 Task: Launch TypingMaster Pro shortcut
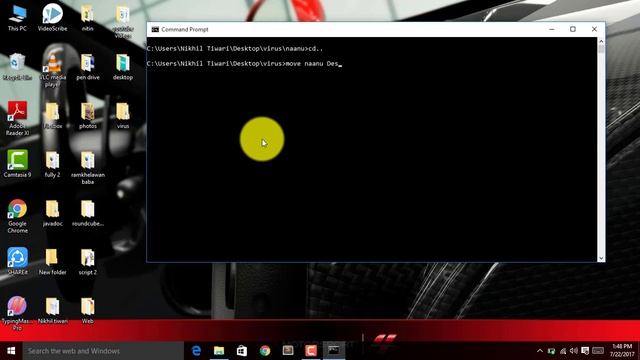point(17,313)
